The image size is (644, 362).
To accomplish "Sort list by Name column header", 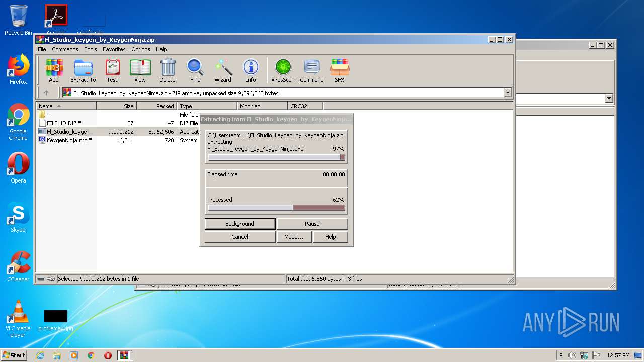I will (x=66, y=106).
